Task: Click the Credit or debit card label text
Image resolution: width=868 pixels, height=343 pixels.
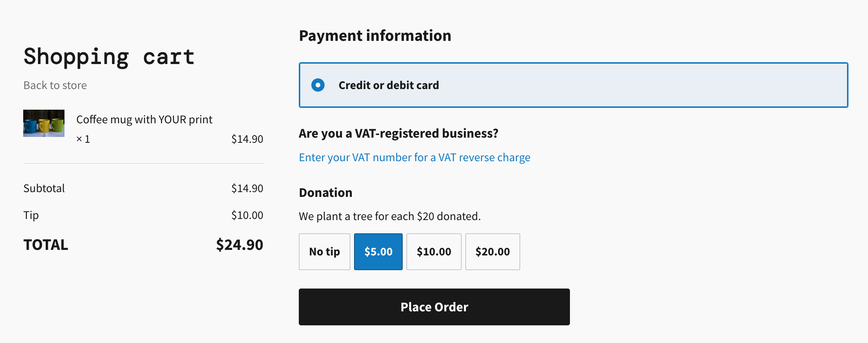Action: (x=389, y=85)
